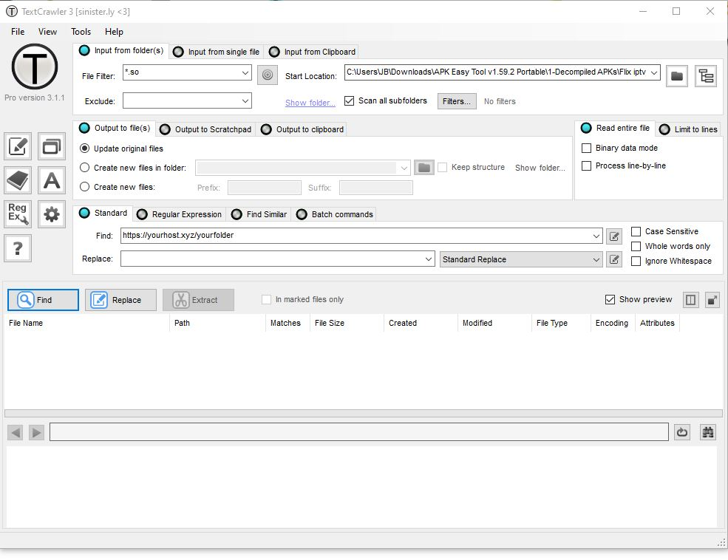
Task: Open the edit icon beside the Find field
Action: (x=613, y=236)
